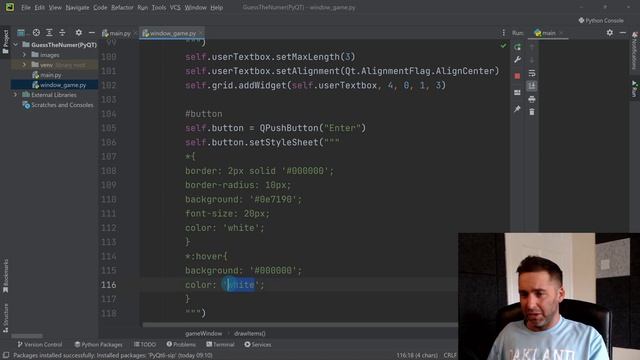Open the Run menu
The image size is (640, 360).
(x=142, y=7)
